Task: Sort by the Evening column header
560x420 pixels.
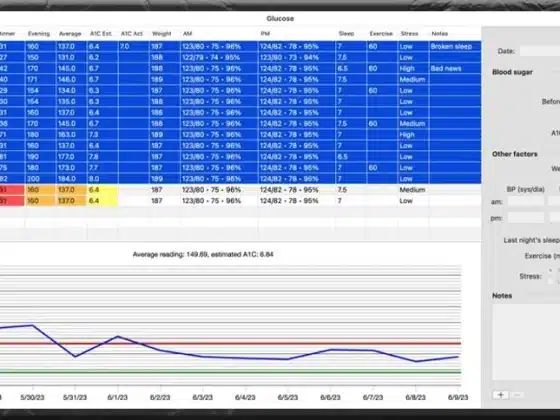Action: coord(39,34)
